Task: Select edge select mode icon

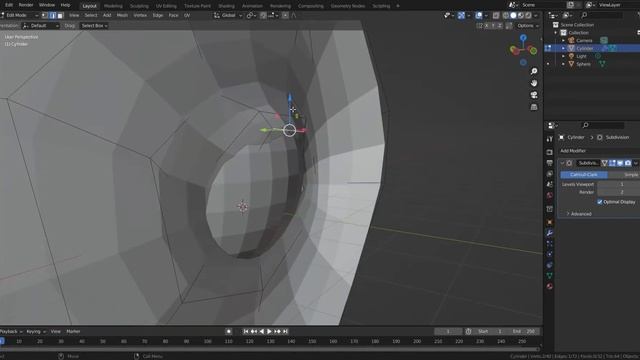Action: [52, 15]
